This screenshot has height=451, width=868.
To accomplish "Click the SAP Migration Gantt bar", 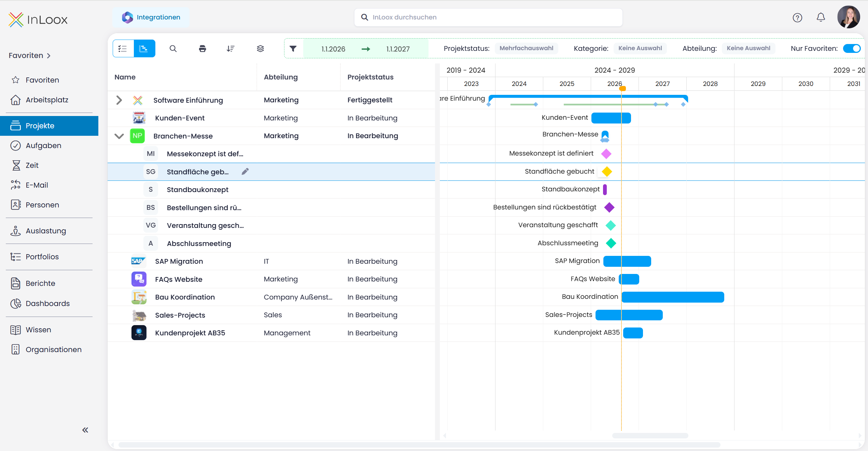I will point(627,261).
